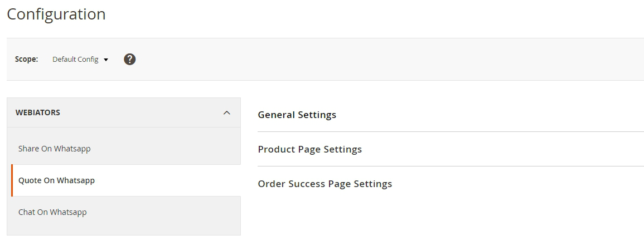The width and height of the screenshot is (644, 250).
Task: Expand the Product Page Settings section
Action: pyautogui.click(x=309, y=149)
